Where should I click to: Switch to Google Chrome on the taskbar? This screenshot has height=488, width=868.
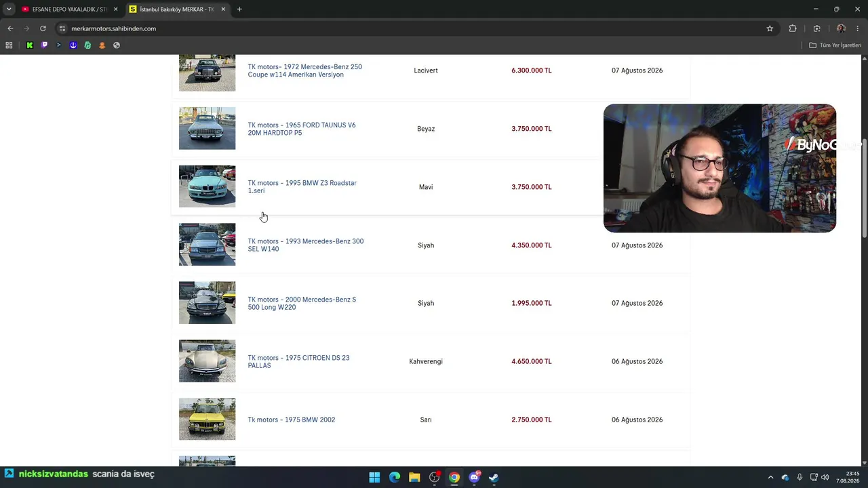coord(454,477)
